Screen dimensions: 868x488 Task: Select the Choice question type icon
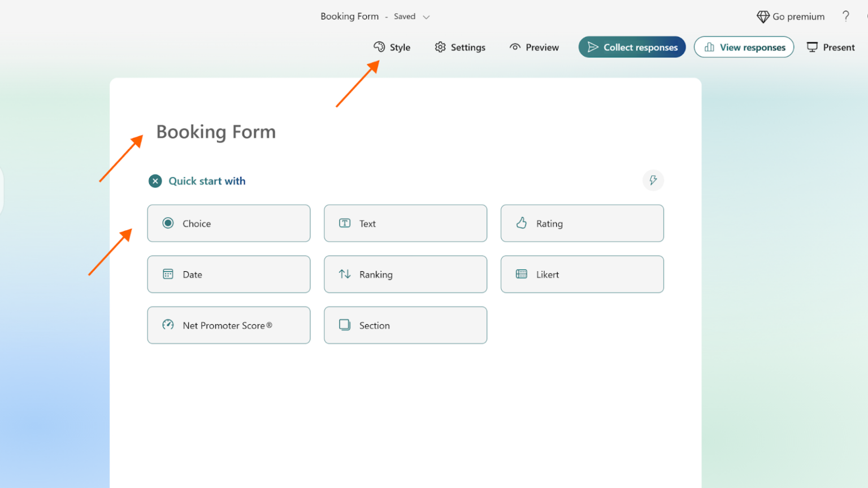(168, 223)
